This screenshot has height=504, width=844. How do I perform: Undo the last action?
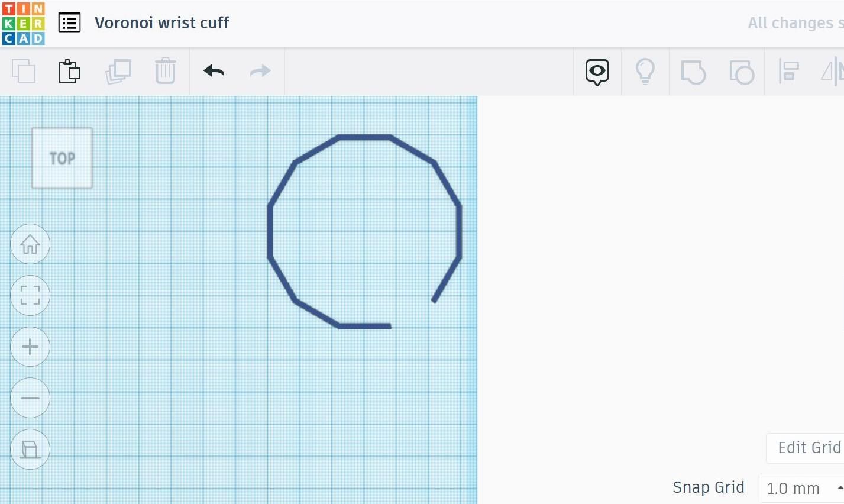(x=213, y=71)
